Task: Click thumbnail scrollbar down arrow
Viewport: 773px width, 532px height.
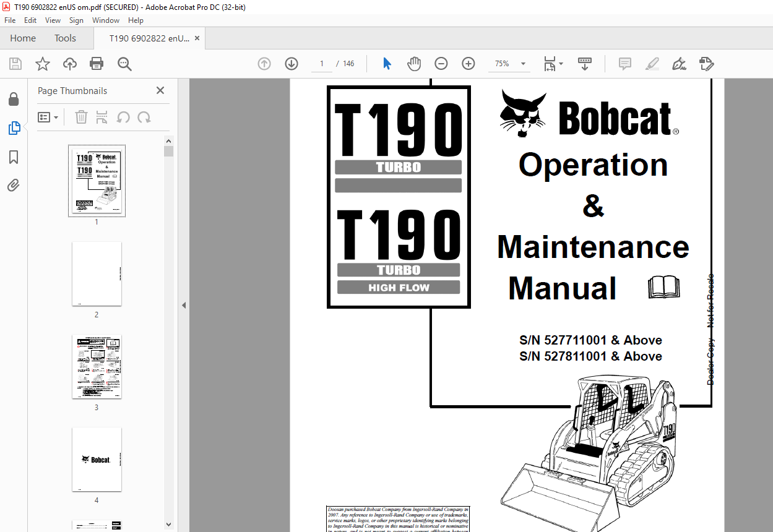Action: click(168, 524)
